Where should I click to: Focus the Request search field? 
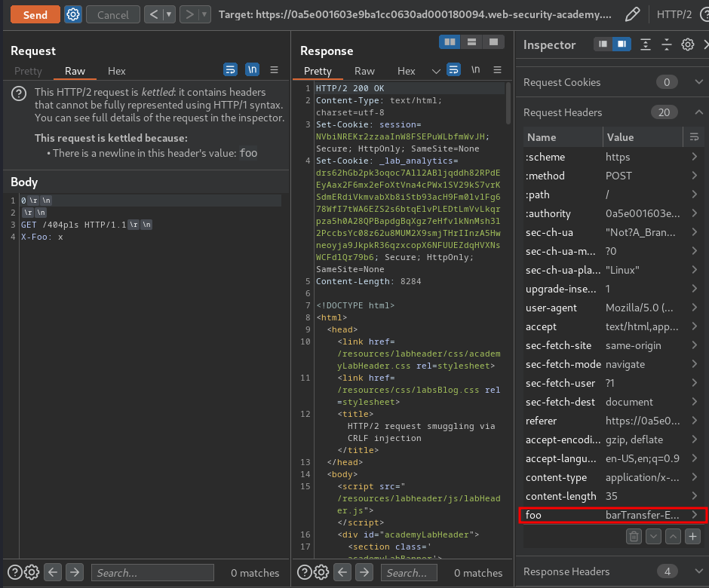(153, 573)
